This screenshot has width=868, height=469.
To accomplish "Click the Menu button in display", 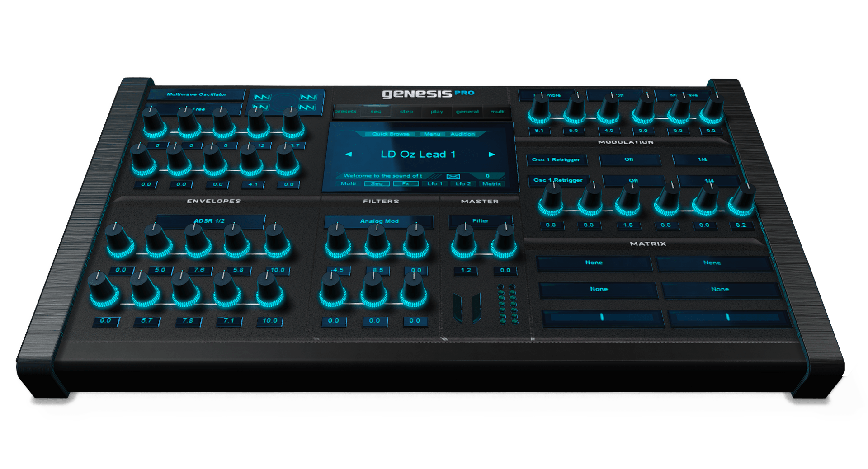I will 432,134.
